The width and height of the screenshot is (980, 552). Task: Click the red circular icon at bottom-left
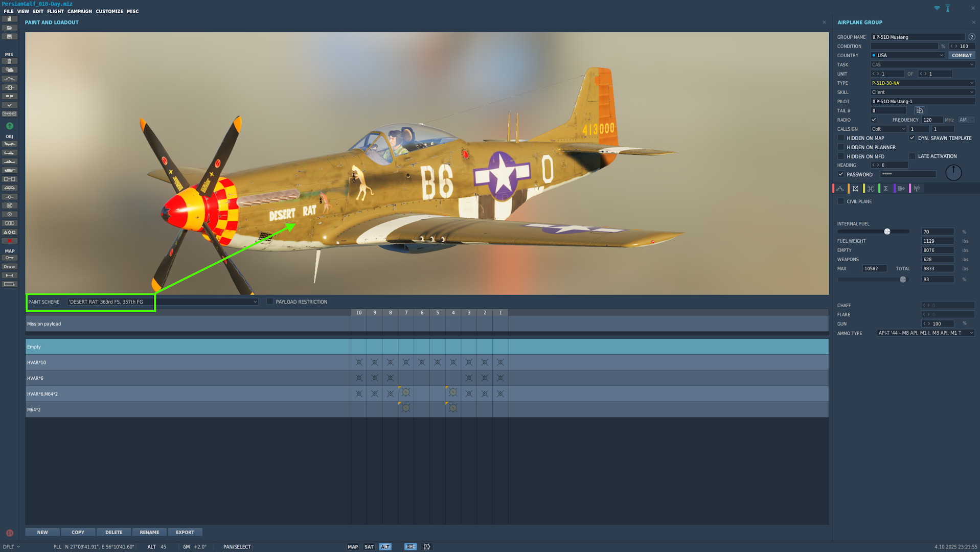[9, 533]
